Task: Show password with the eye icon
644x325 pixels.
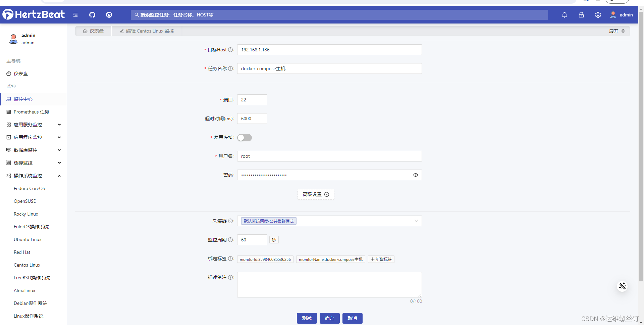Action: click(416, 175)
